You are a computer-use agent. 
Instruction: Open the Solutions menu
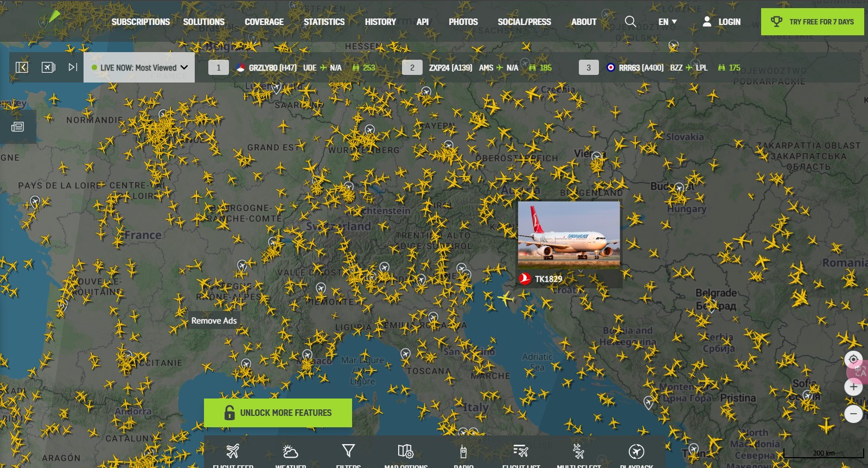(x=203, y=22)
